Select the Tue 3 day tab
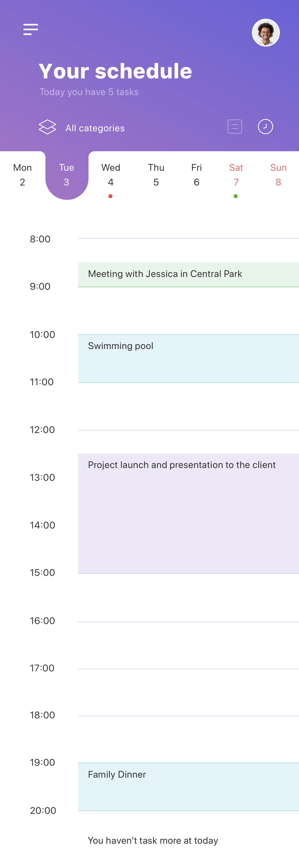 point(67,175)
